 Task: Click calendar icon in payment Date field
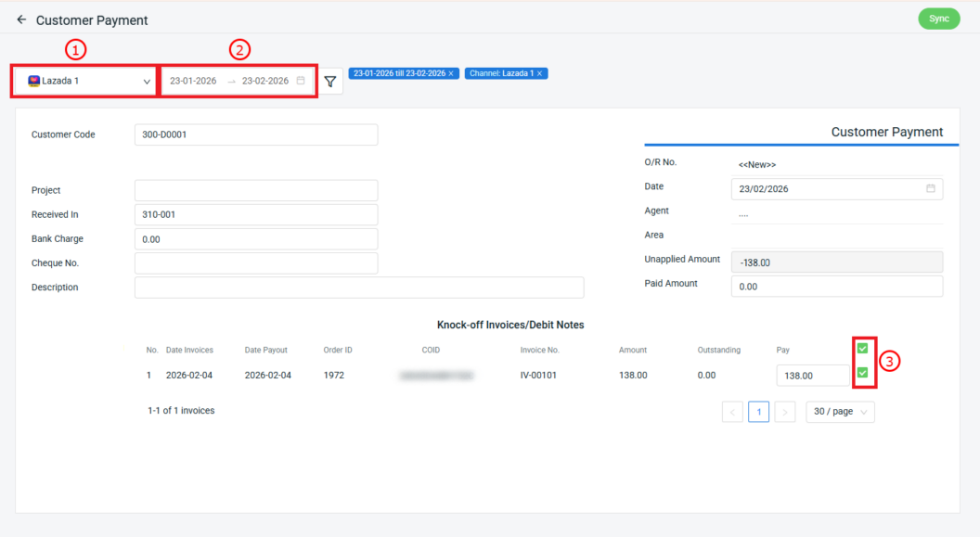click(x=931, y=188)
